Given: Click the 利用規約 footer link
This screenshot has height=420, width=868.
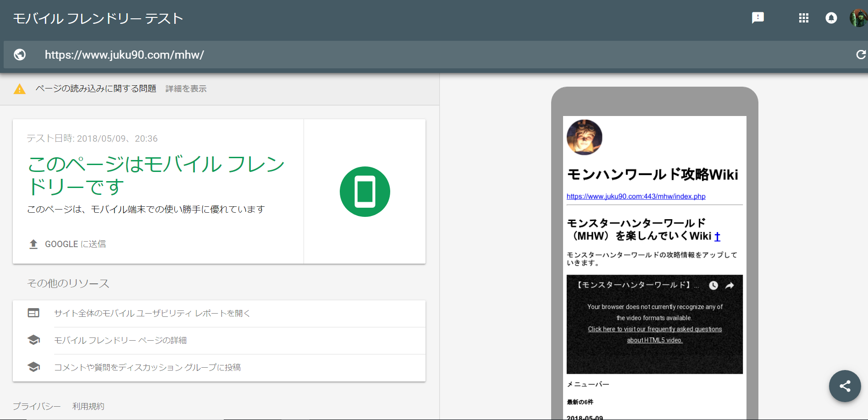Looking at the screenshot, I should (x=88, y=406).
